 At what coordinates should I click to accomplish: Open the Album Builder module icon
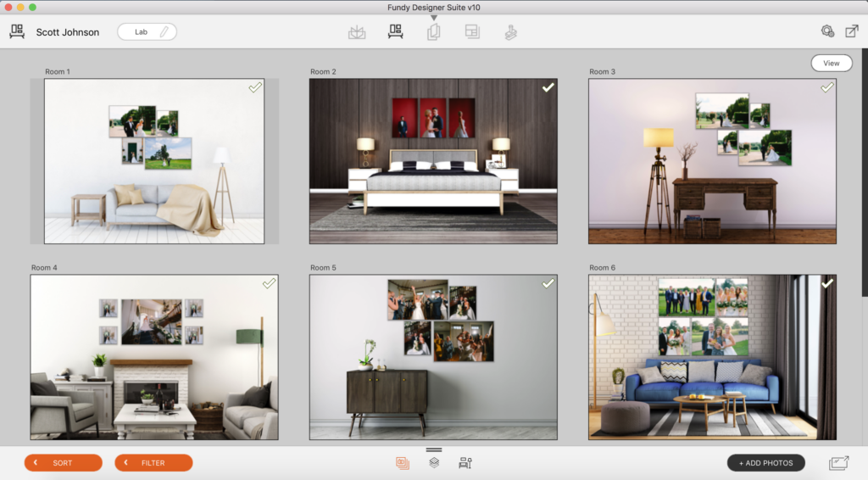[x=357, y=32]
